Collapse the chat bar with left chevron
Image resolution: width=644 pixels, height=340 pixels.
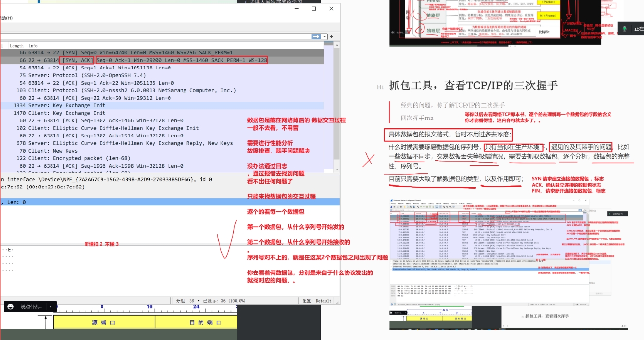click(x=50, y=306)
